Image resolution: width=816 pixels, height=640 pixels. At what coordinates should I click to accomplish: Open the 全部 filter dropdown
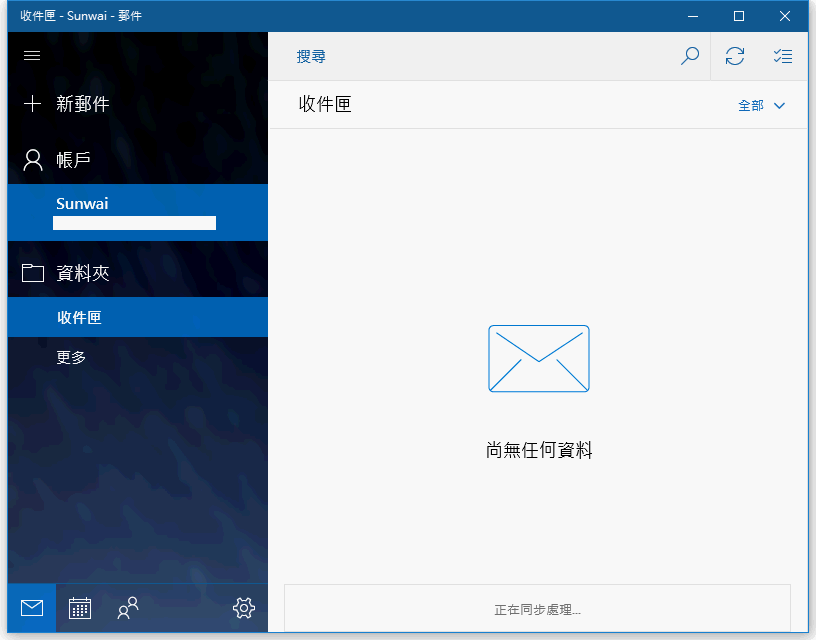coord(761,106)
